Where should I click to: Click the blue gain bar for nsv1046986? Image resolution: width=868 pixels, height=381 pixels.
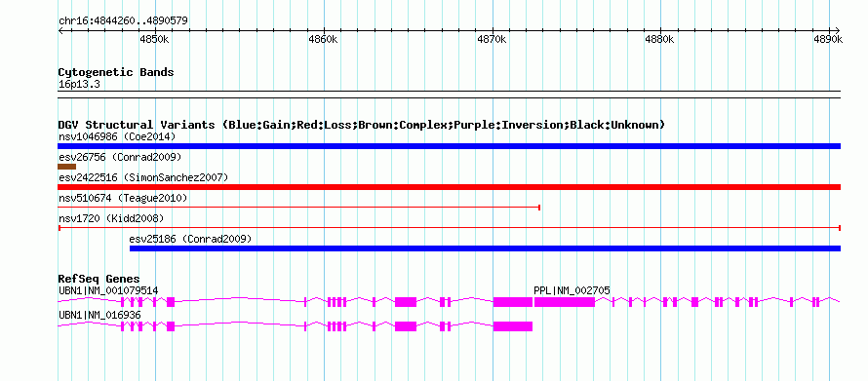(450, 146)
